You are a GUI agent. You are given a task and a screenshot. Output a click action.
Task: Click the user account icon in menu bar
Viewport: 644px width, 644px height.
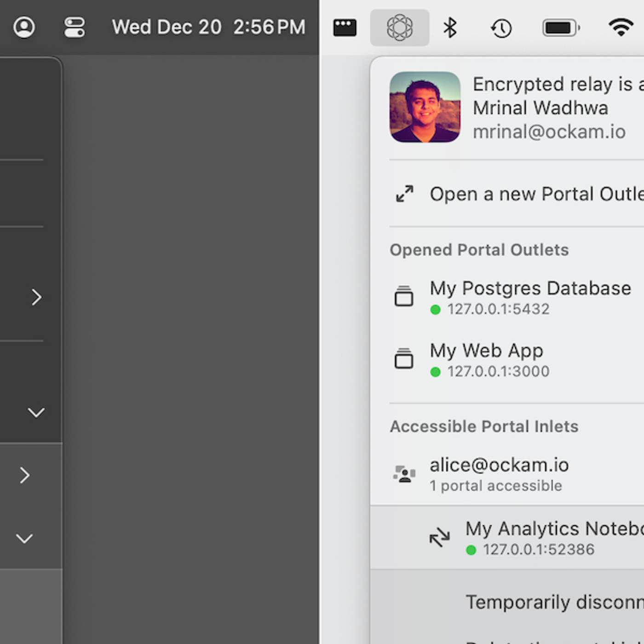coord(24,27)
